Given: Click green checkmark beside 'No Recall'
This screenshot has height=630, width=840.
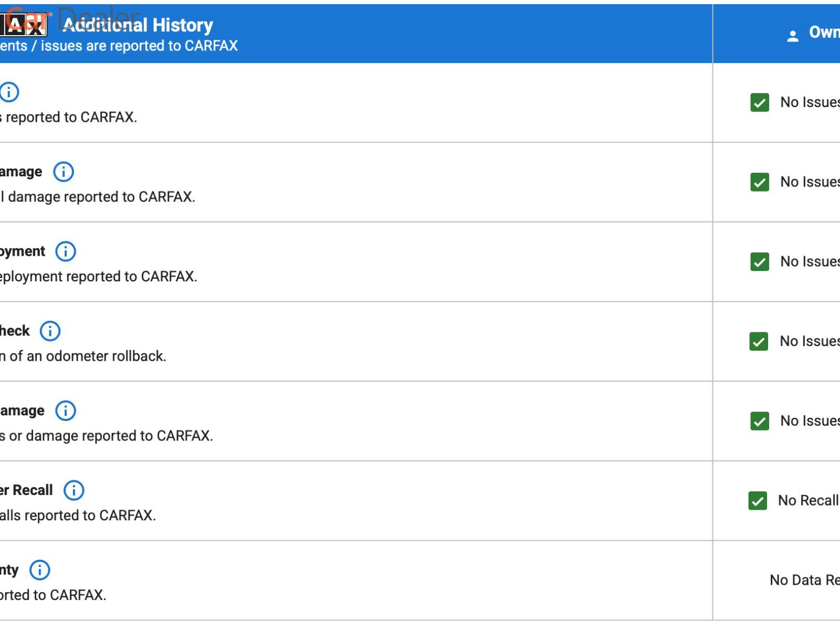Looking at the screenshot, I should 758,501.
